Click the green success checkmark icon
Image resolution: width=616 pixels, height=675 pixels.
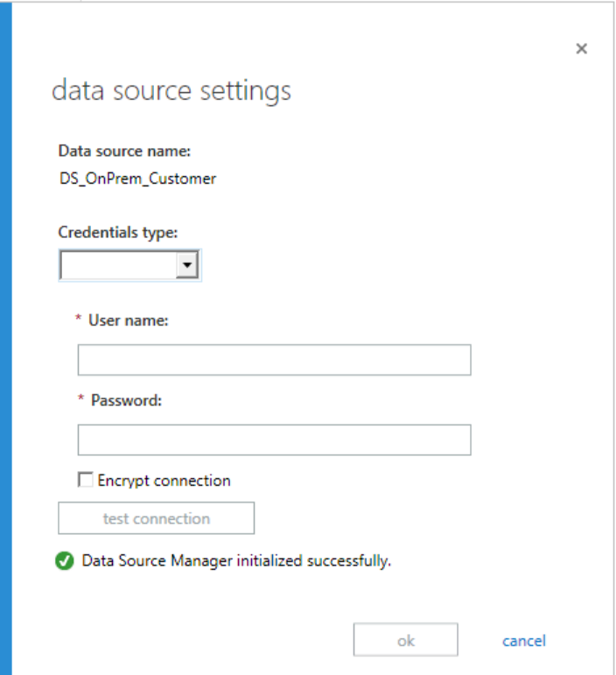65,561
